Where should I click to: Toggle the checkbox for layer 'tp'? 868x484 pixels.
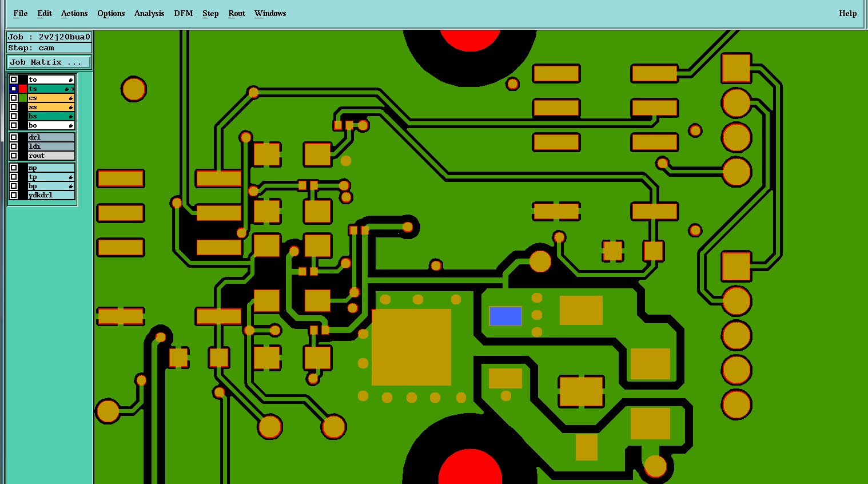[x=14, y=177]
